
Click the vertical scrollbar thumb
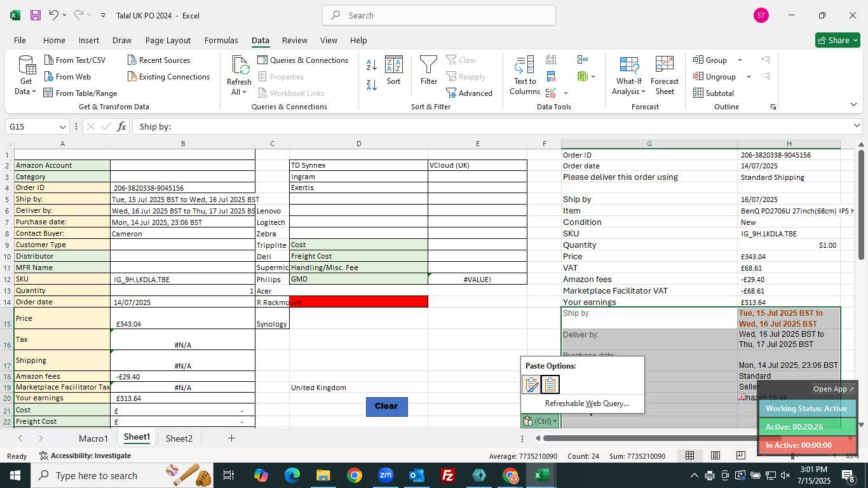(x=861, y=205)
